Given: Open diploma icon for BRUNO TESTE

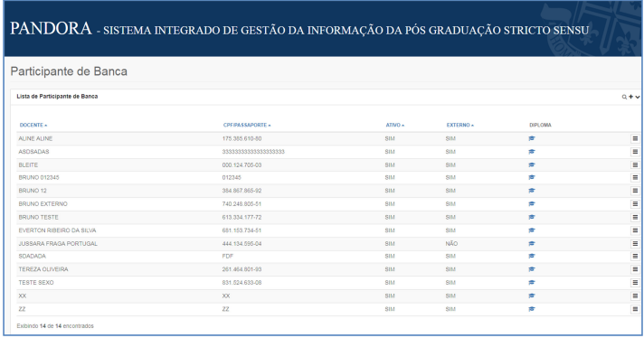Looking at the screenshot, I should 532,217.
